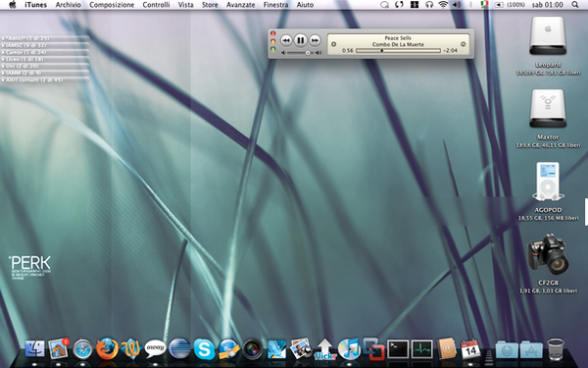The width and height of the screenshot is (588, 368).
Task: Open the aMSN butterfly icon in Dock
Action: 130,348
